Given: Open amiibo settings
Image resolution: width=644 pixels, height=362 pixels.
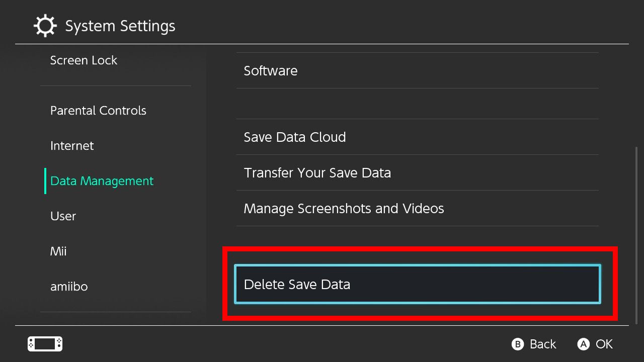Looking at the screenshot, I should pos(69,287).
